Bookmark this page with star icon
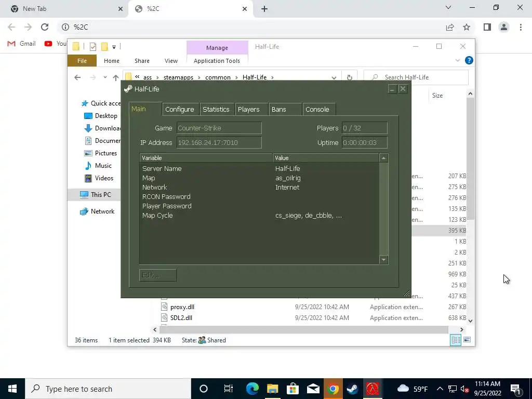The width and height of the screenshot is (532, 399). [x=467, y=27]
